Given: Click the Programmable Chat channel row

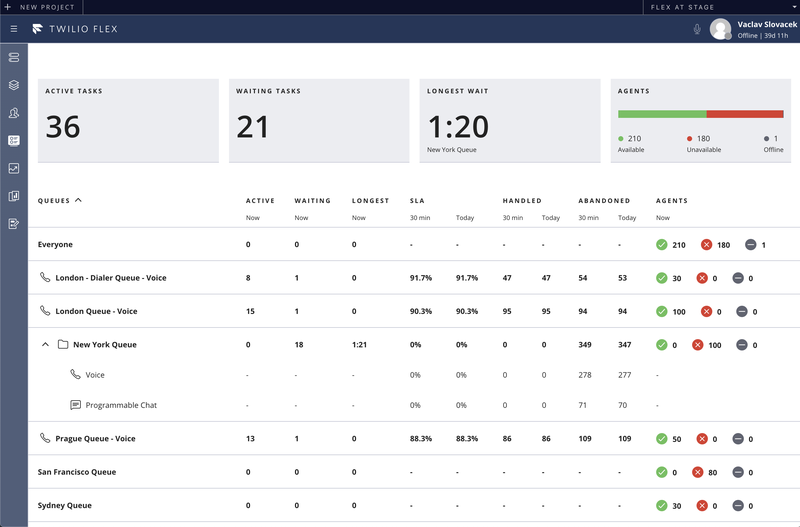Looking at the screenshot, I should [x=121, y=406].
